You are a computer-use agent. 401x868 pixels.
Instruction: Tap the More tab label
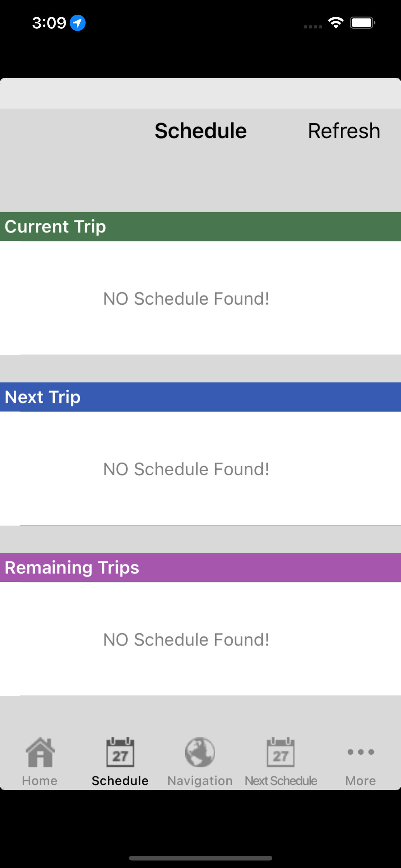click(361, 781)
